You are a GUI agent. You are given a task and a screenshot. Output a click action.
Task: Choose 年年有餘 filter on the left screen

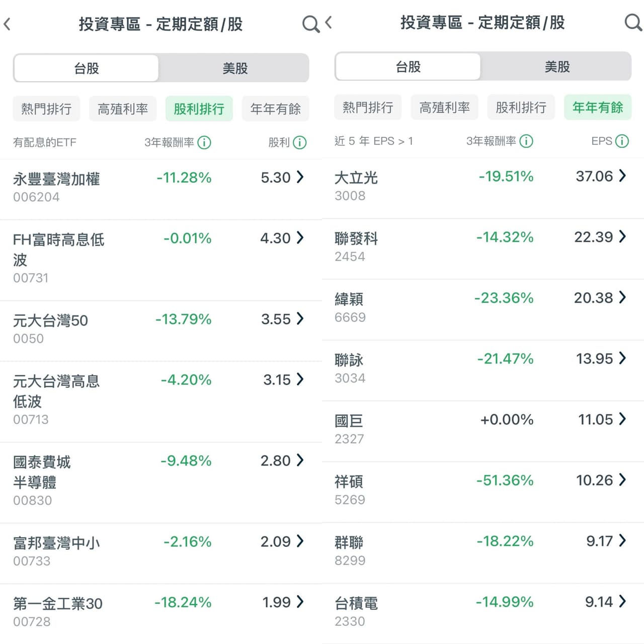[276, 109]
